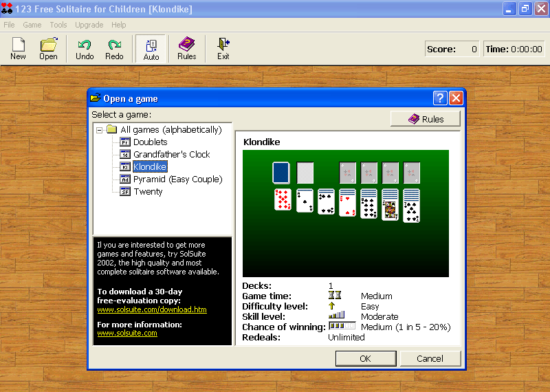Open the Rules book in the toolbar
This screenshot has width=550, height=392.
tap(186, 48)
